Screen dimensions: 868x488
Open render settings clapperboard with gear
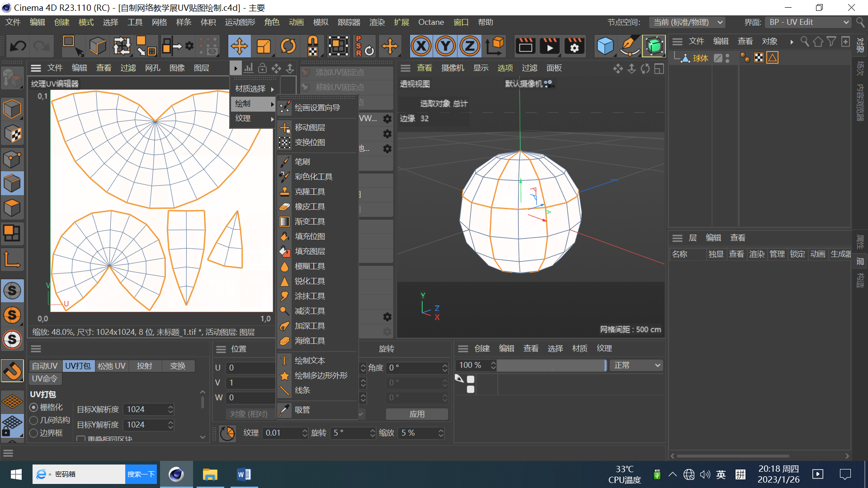point(574,46)
